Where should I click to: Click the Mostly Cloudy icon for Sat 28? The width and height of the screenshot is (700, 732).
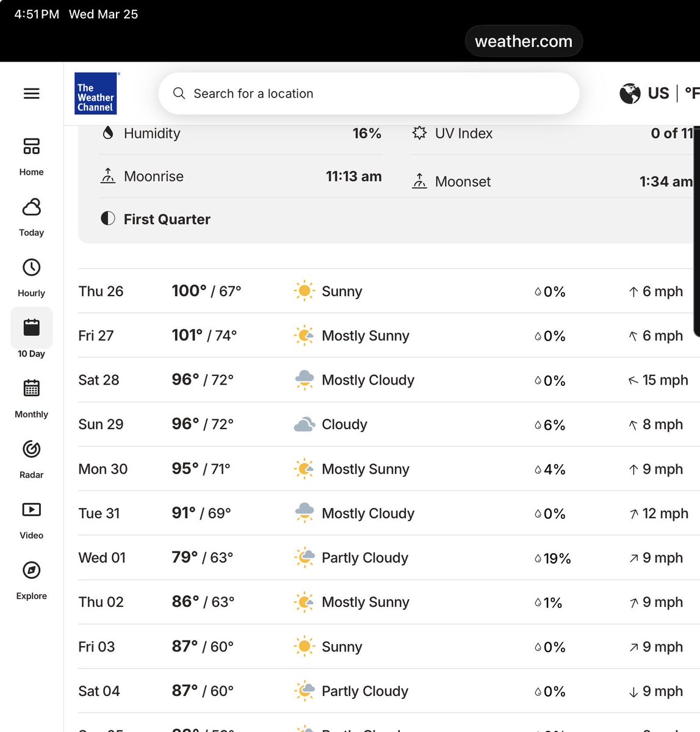tap(305, 380)
